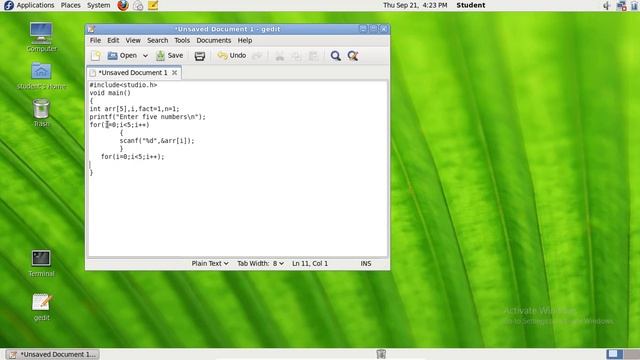
Task: Click the printf Enter five numbers line
Action: (x=147, y=117)
